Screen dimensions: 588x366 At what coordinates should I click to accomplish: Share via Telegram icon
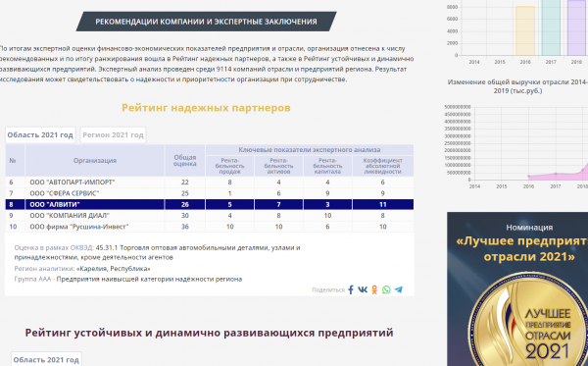398,289
